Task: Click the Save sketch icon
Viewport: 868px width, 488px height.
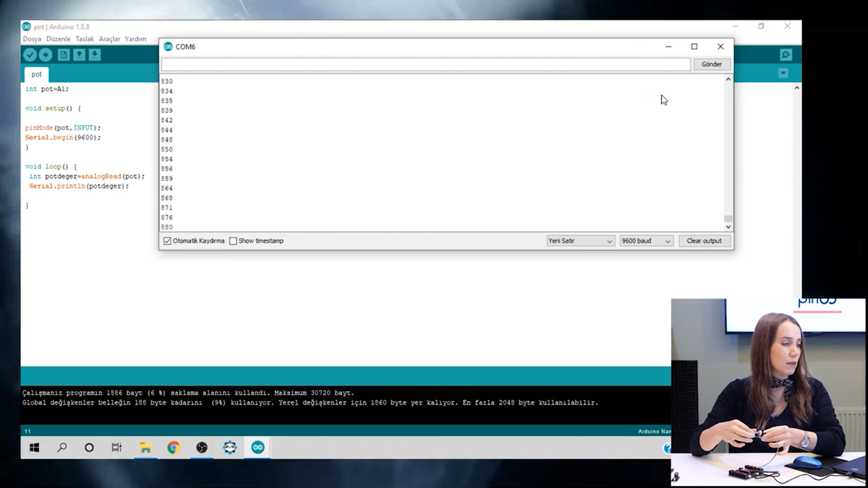Action: pos(95,55)
